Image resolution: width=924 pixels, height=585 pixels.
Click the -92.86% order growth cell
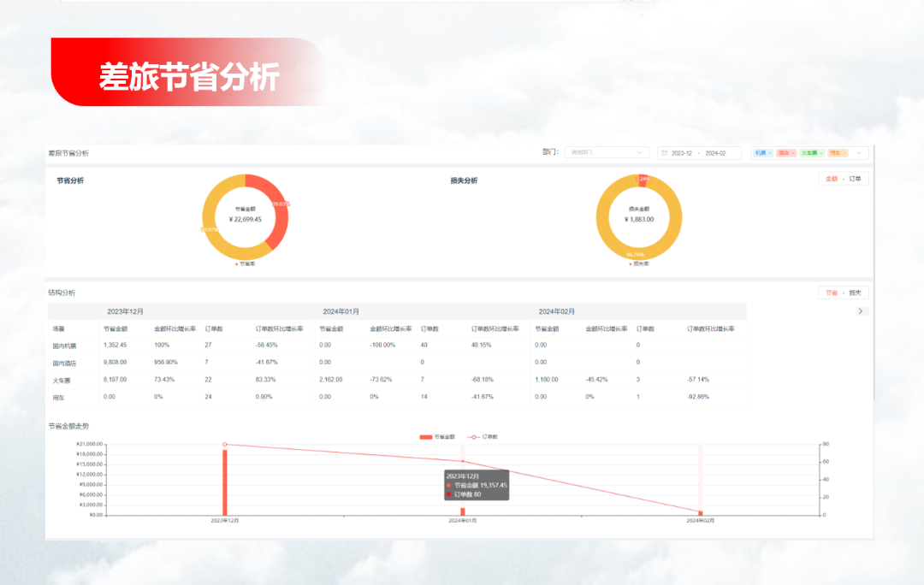click(698, 397)
